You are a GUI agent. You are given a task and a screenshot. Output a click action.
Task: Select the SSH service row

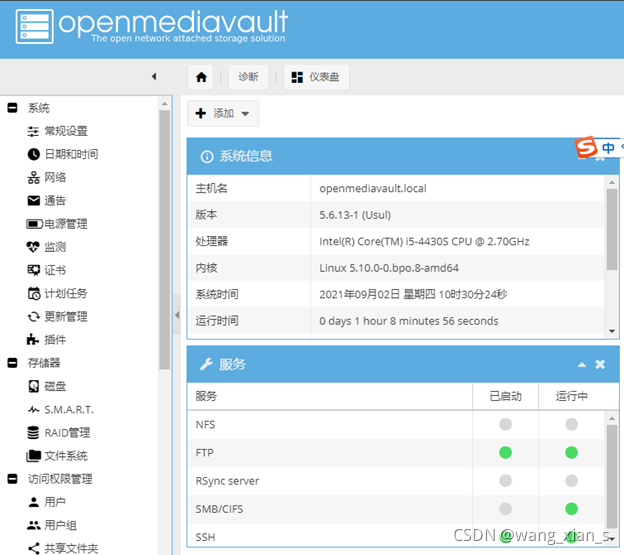[x=396, y=537]
